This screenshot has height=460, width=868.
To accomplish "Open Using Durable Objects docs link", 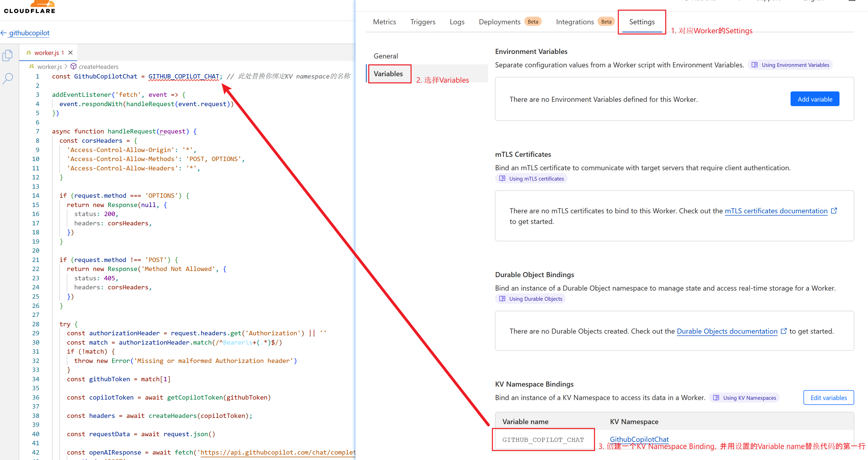I will click(x=531, y=299).
